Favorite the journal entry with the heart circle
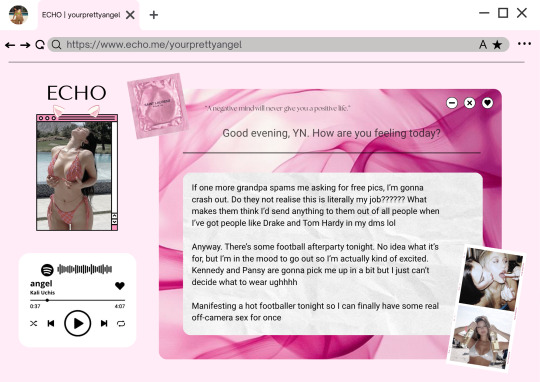 coord(487,103)
